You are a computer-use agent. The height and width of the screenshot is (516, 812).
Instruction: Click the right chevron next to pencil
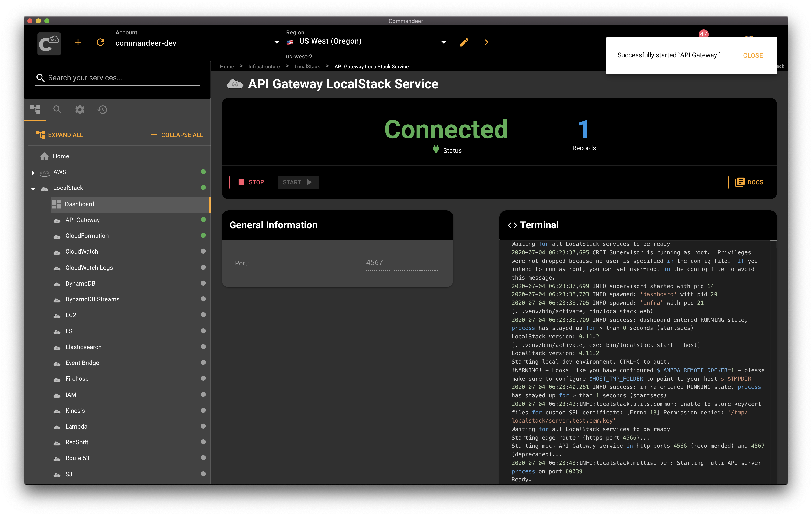[486, 42]
